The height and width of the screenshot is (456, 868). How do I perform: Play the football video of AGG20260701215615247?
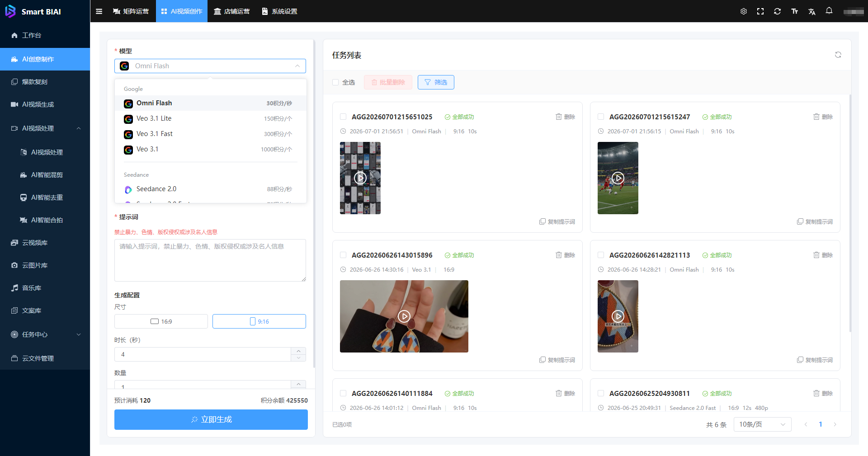coord(618,178)
